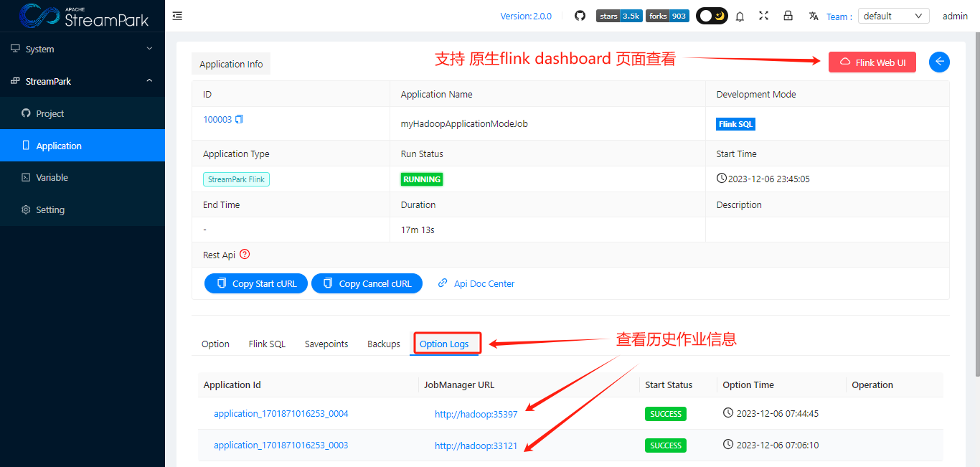Collapse the sidebar with the hamburger icon
980x467 pixels.
coord(176,15)
